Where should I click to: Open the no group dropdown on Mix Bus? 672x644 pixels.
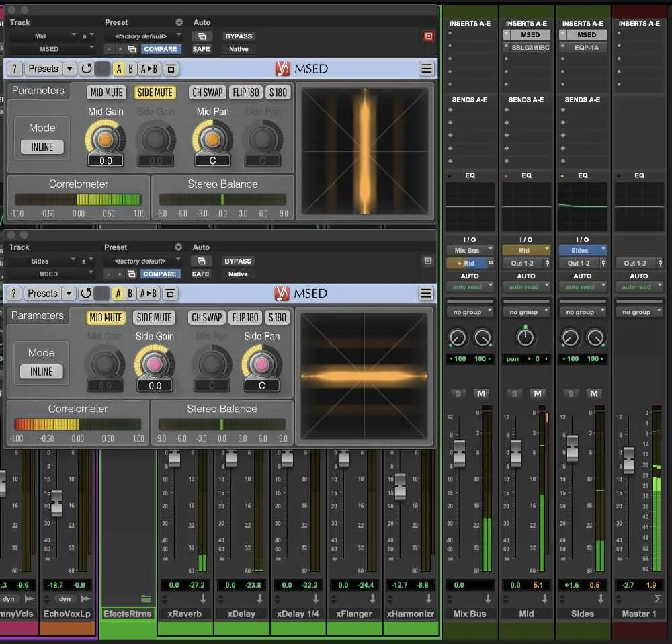click(470, 311)
